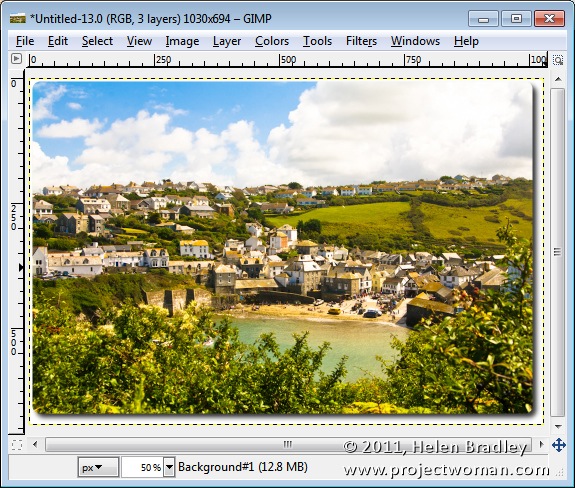Toggle zoom image when window size changes

coord(558,60)
